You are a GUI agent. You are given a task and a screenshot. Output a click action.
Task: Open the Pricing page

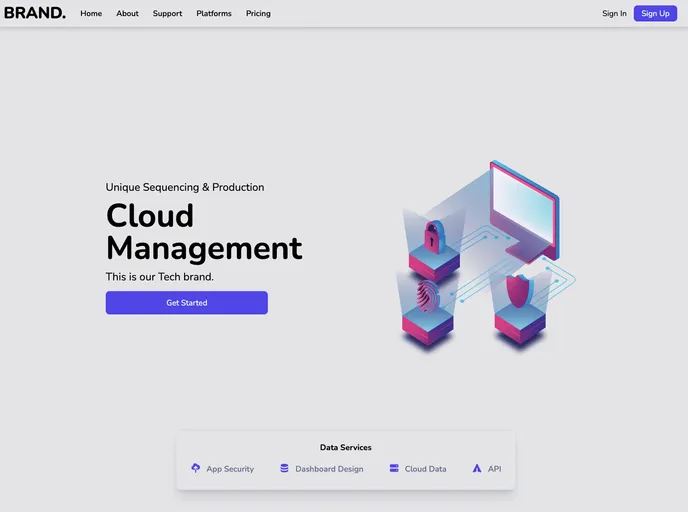pyautogui.click(x=258, y=14)
